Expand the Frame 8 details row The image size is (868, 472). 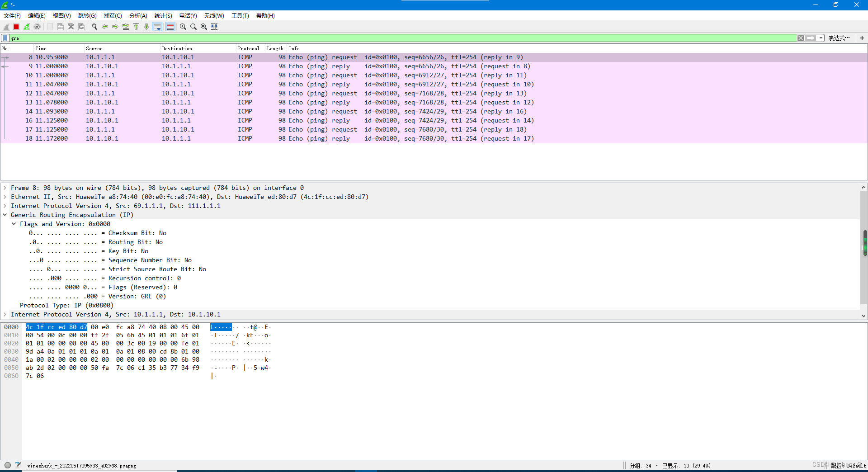5,188
